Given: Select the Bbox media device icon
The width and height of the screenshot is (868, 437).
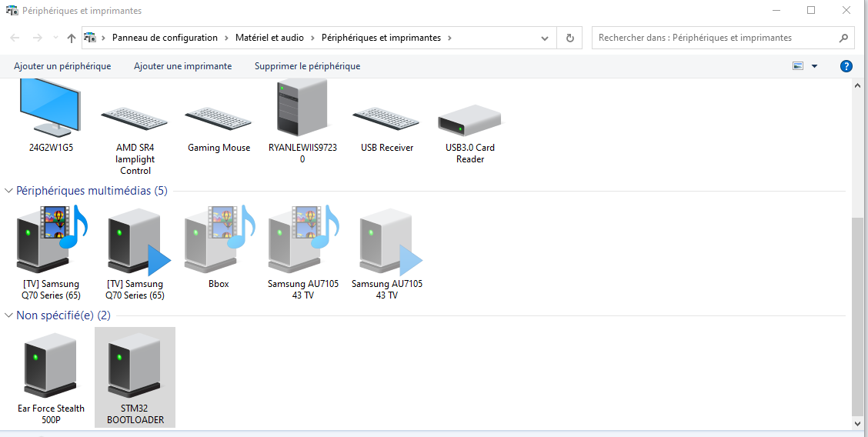Looking at the screenshot, I should click(219, 239).
